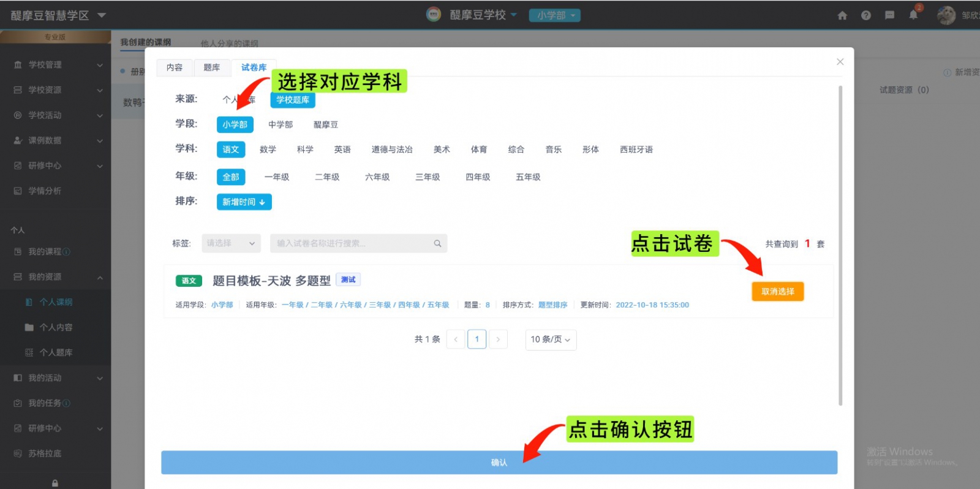The width and height of the screenshot is (980, 489).
Task: Open the help question mark icon
Action: click(865, 15)
